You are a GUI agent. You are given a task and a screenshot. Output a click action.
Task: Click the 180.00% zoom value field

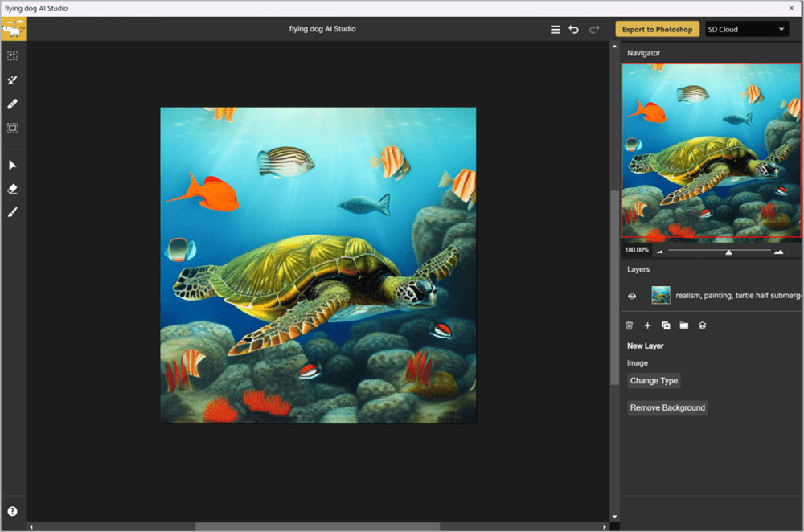tap(637, 250)
